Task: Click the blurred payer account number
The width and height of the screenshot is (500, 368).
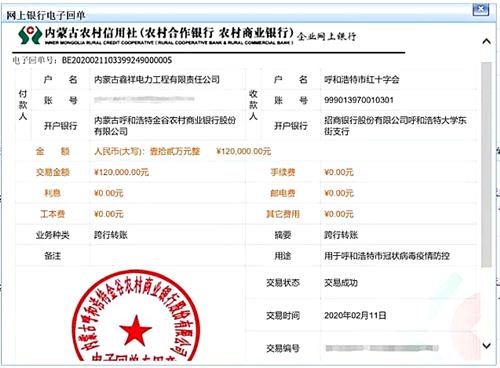Action: click(144, 99)
